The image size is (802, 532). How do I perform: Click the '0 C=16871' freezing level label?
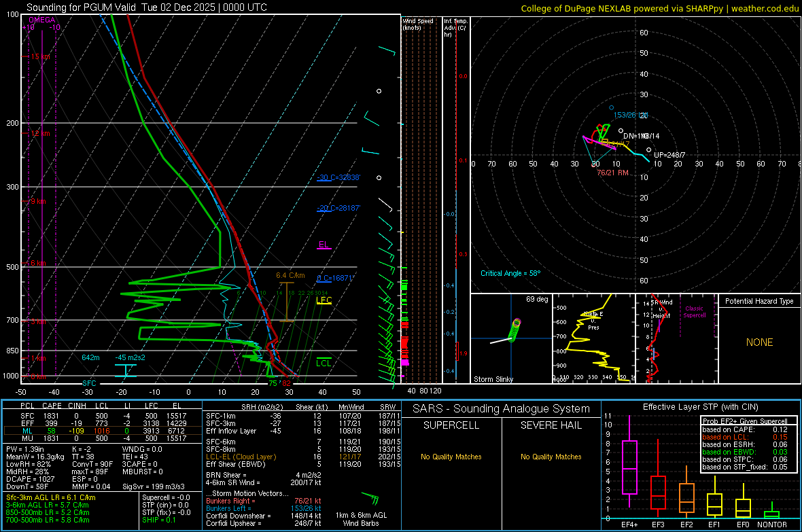[335, 279]
